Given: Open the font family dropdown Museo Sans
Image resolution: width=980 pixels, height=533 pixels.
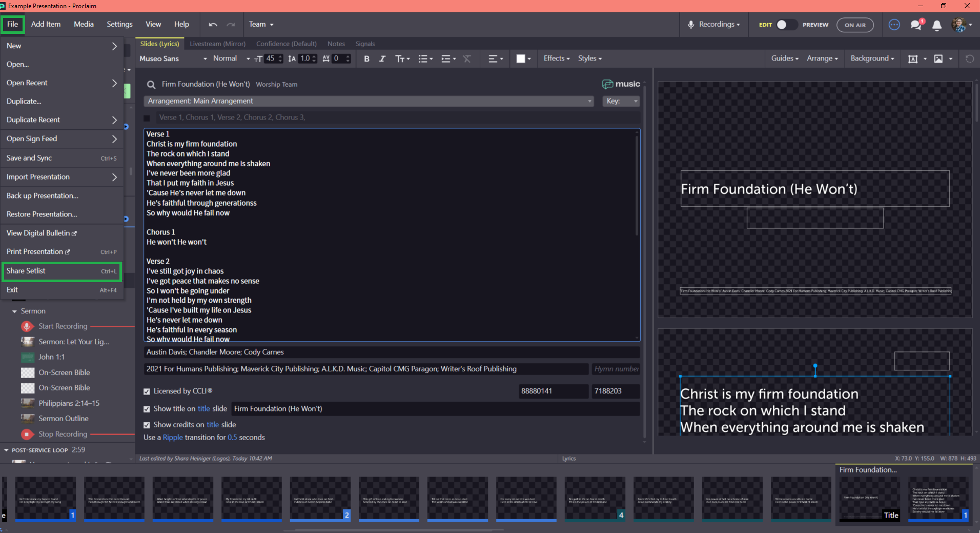Looking at the screenshot, I should tap(173, 58).
